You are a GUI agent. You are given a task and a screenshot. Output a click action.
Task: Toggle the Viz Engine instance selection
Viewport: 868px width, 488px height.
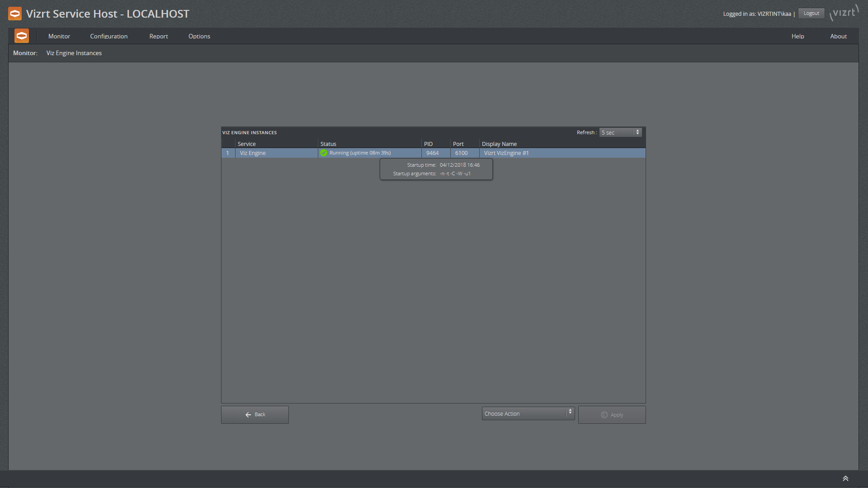pyautogui.click(x=228, y=153)
